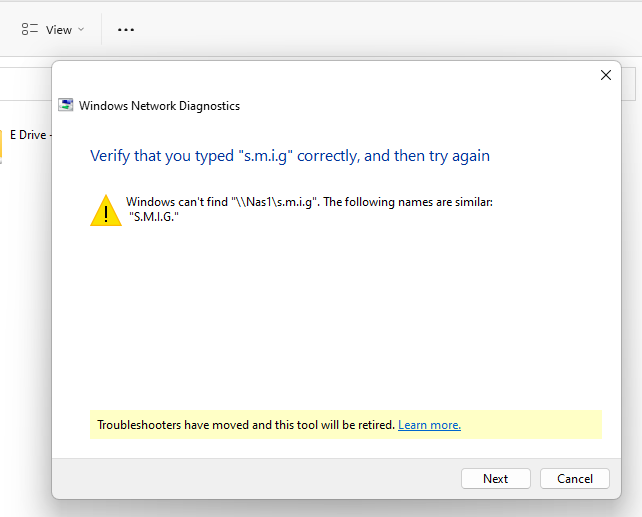The width and height of the screenshot is (642, 517).
Task: Click the "Windows can't find" message text
Action: (309, 202)
